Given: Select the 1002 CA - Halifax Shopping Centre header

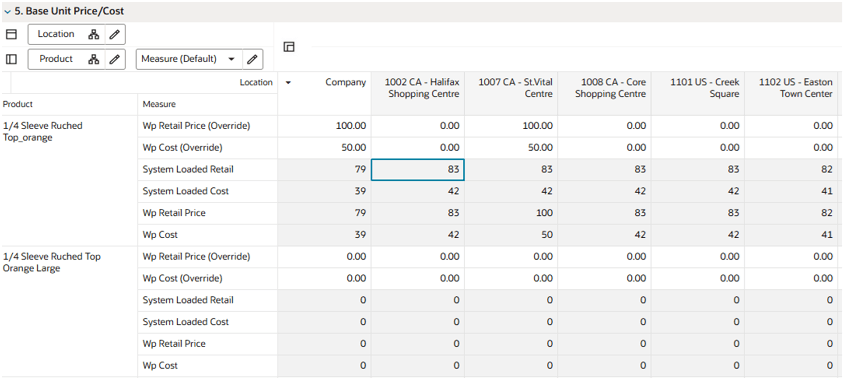Looking at the screenshot, I should 418,93.
